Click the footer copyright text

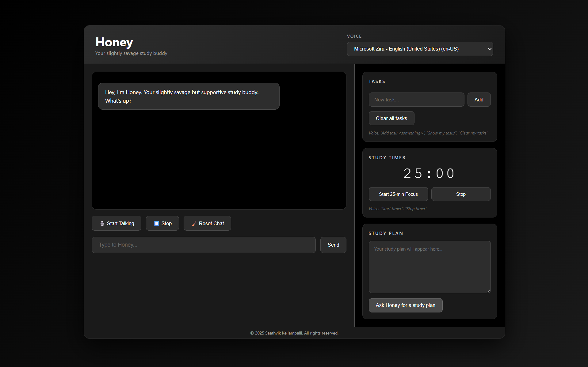point(294,333)
